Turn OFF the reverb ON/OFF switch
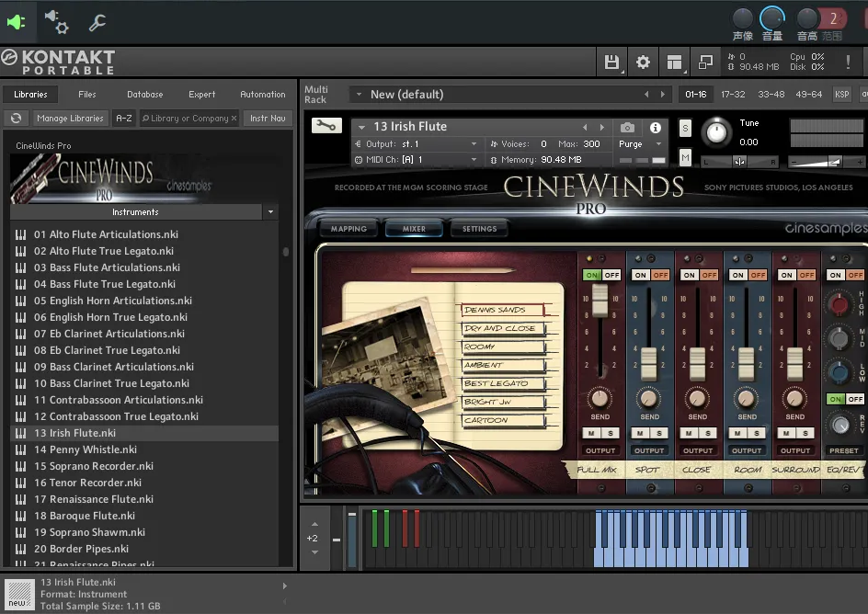 855,399
